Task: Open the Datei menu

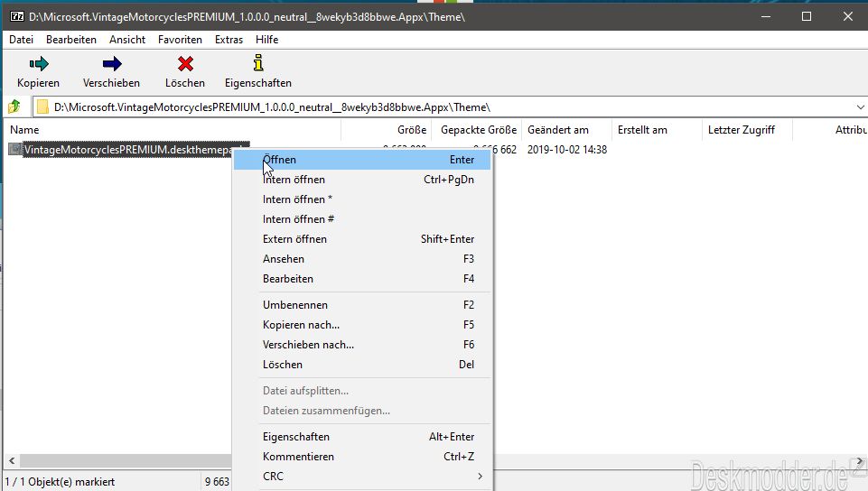Action: (x=21, y=40)
